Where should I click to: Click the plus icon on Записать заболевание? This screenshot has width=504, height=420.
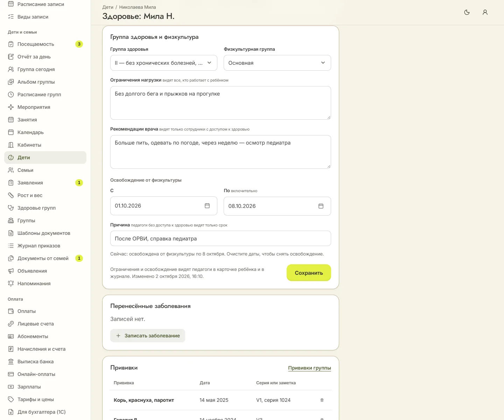pos(118,336)
